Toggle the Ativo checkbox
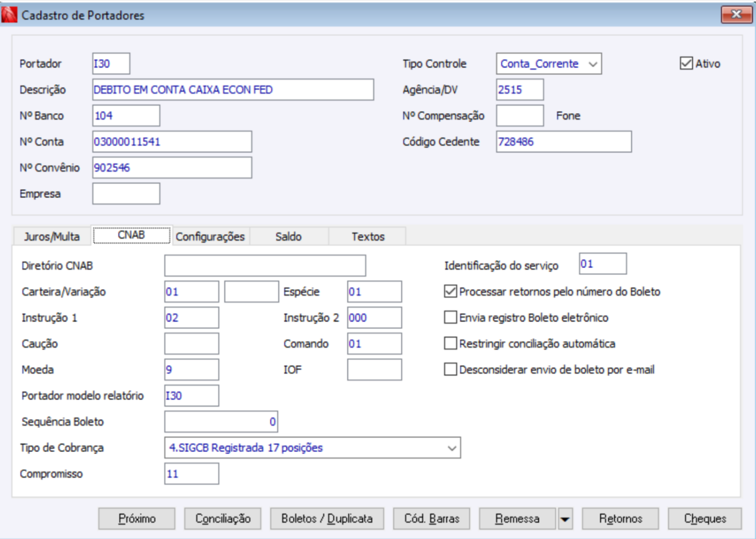This screenshot has height=539, width=756. (685, 64)
